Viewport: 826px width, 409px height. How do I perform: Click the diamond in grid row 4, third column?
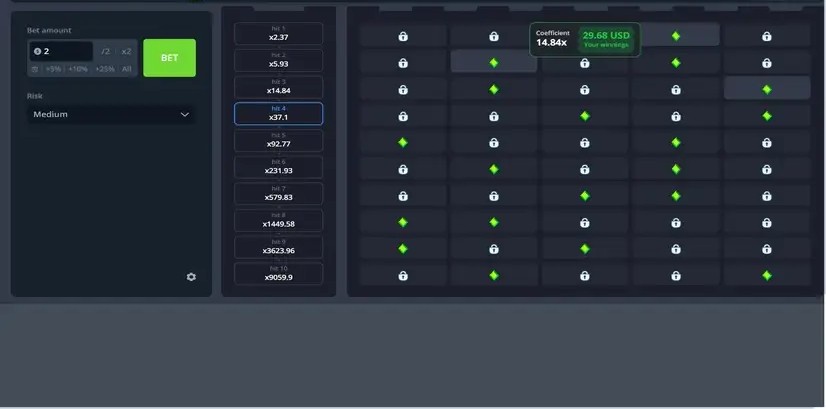[x=585, y=116]
